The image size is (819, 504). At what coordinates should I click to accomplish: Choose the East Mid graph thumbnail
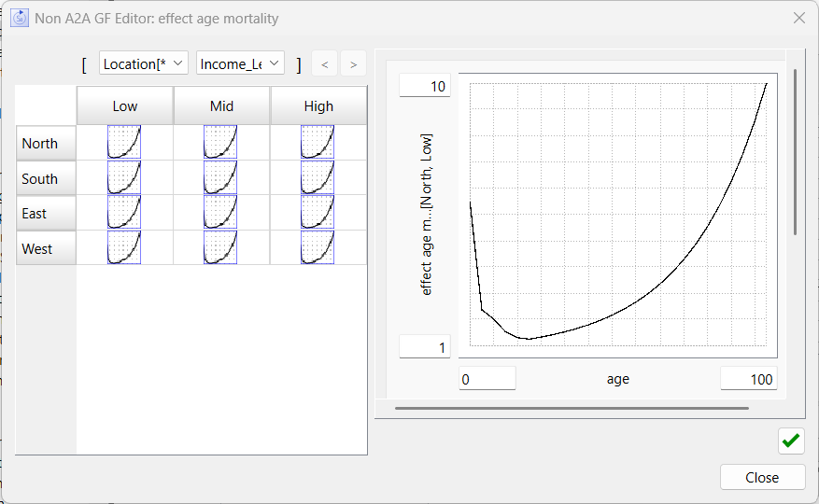click(220, 212)
